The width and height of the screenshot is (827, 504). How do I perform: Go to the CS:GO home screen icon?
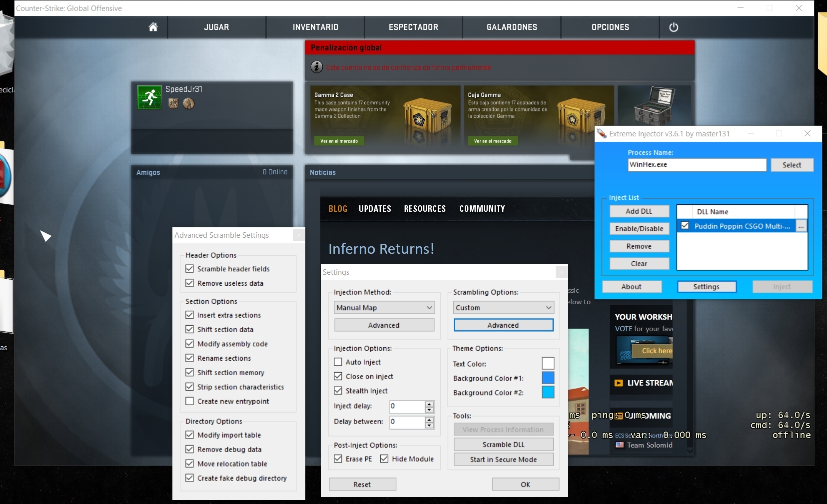click(x=153, y=27)
